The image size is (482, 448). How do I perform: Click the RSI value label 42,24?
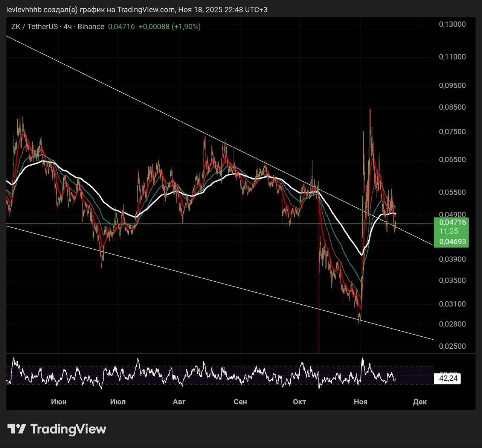click(448, 378)
